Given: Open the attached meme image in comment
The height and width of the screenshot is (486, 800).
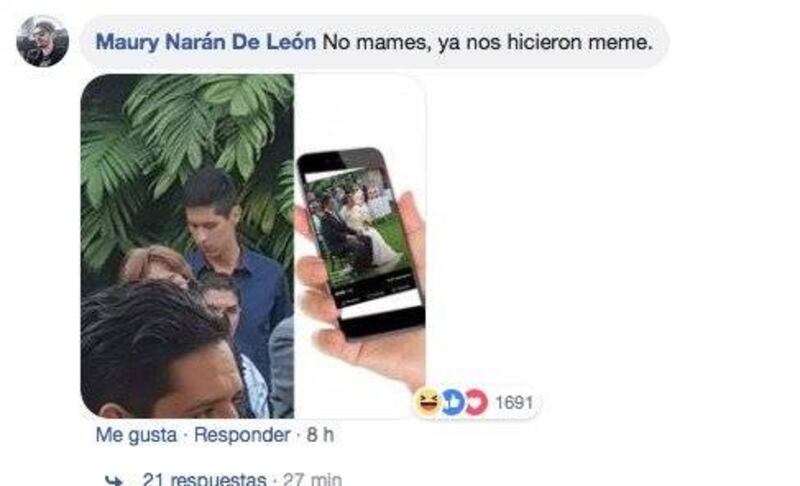Looking at the screenshot, I should click(254, 246).
